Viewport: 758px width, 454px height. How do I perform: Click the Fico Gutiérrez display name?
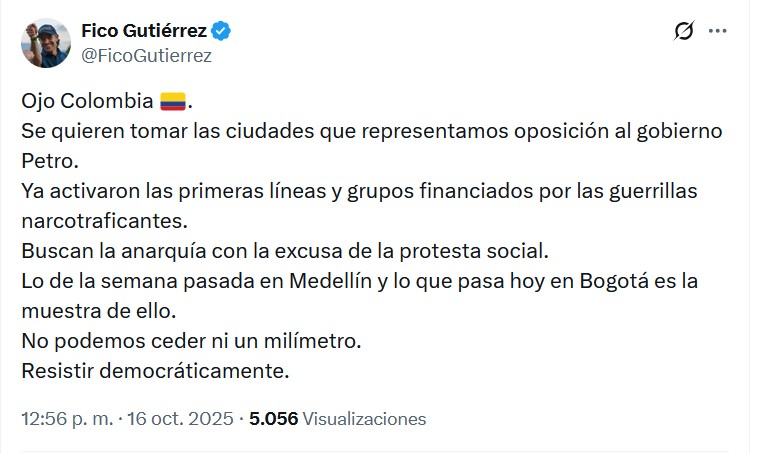pyautogui.click(x=144, y=32)
